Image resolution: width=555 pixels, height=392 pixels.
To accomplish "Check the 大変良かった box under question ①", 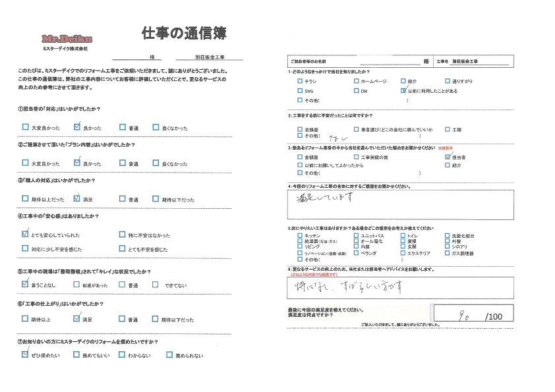I will [25, 127].
